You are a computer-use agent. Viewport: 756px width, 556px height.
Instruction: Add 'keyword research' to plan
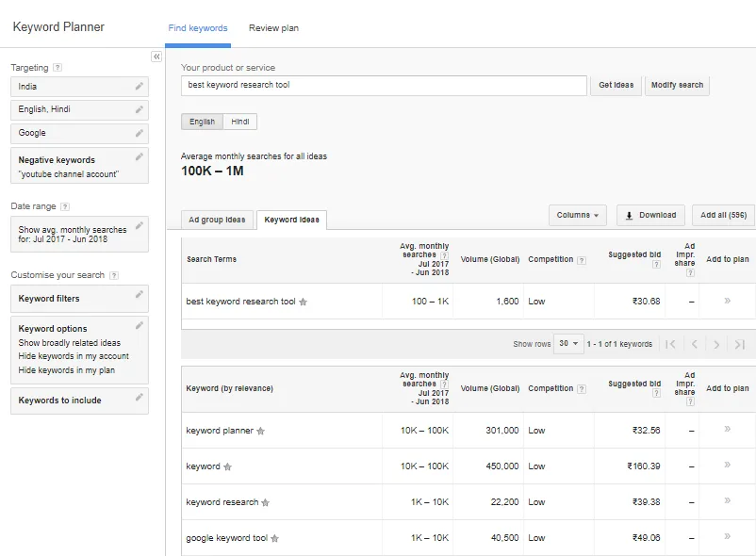tap(727, 500)
